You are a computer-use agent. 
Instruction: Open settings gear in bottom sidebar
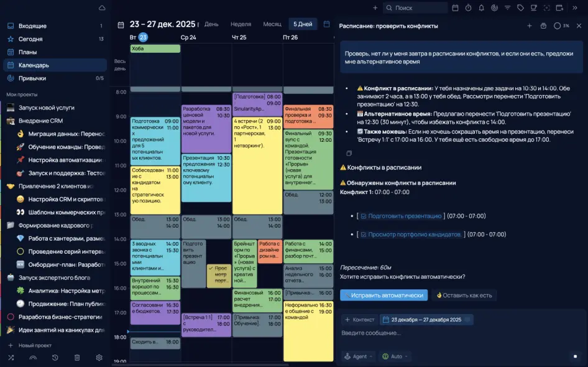99,358
